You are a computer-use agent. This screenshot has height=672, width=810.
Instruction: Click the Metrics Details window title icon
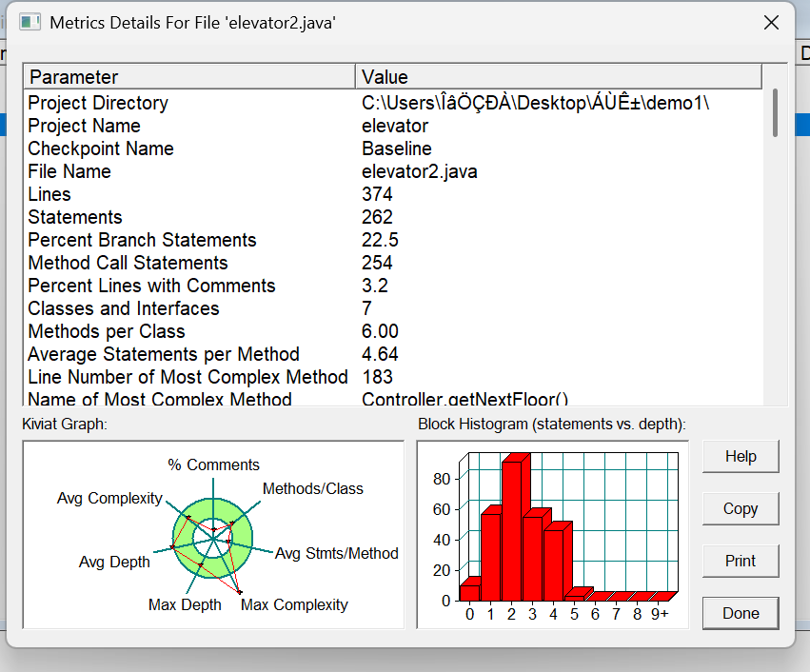tap(30, 23)
